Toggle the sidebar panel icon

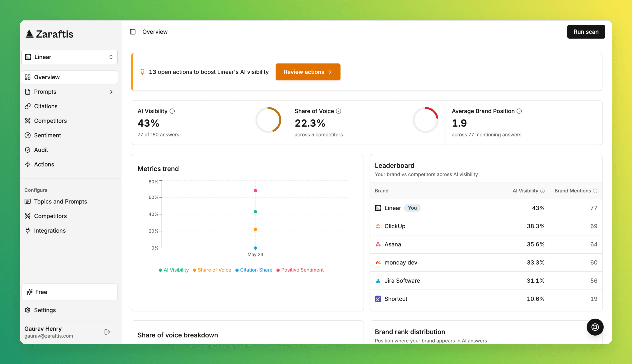tap(133, 32)
